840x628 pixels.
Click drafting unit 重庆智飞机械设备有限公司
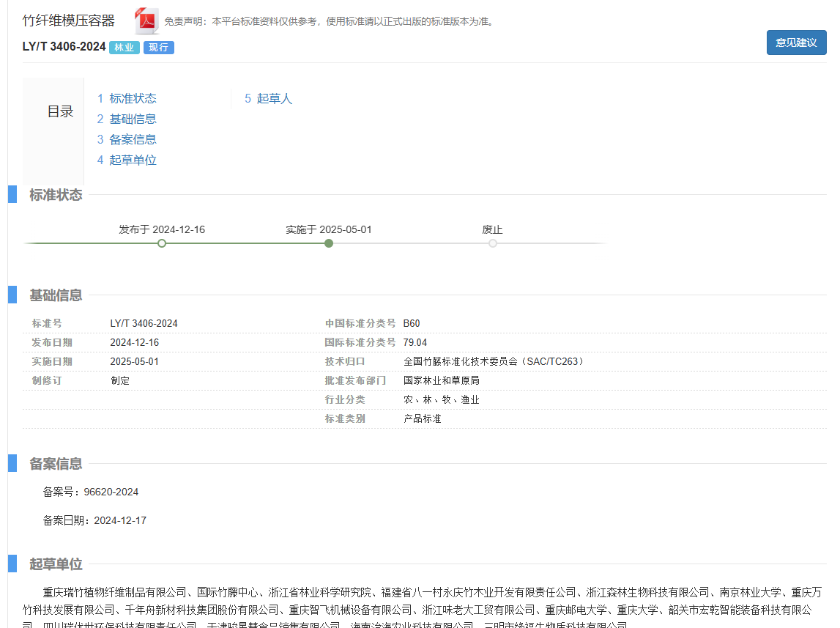click(350, 610)
